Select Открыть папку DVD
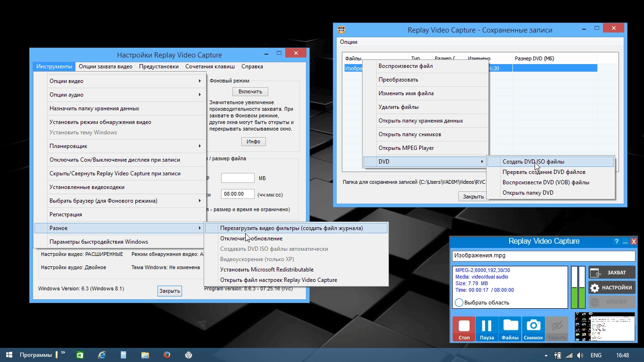The width and height of the screenshot is (644, 362). (551, 193)
